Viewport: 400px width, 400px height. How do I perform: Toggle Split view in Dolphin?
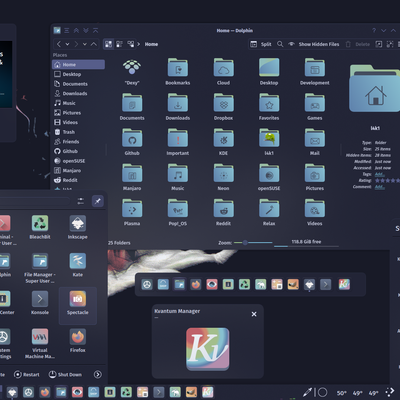(x=261, y=44)
